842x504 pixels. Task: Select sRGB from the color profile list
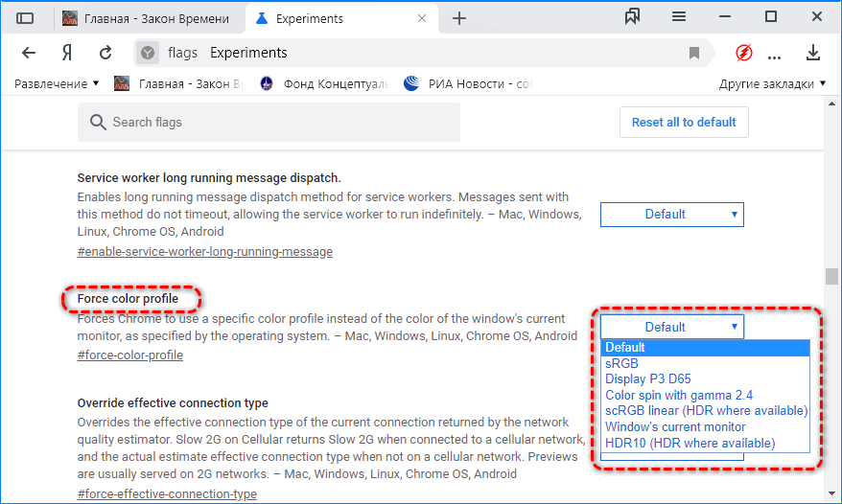click(x=621, y=363)
